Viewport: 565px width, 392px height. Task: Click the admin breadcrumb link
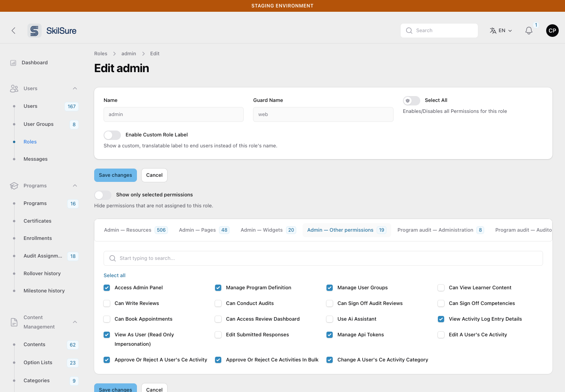coord(129,54)
